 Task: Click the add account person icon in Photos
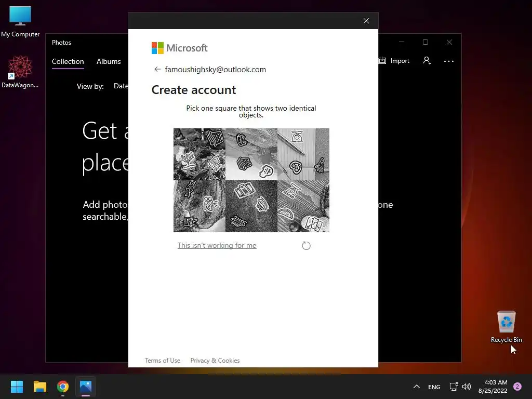pos(427,61)
